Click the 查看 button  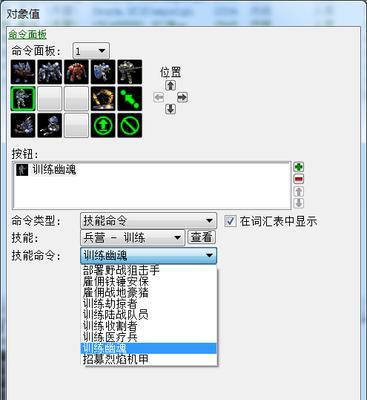point(202,237)
